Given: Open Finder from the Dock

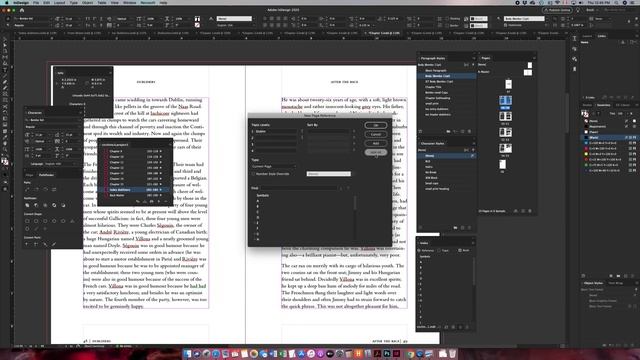Looking at the screenshot, I should tap(187, 353).
